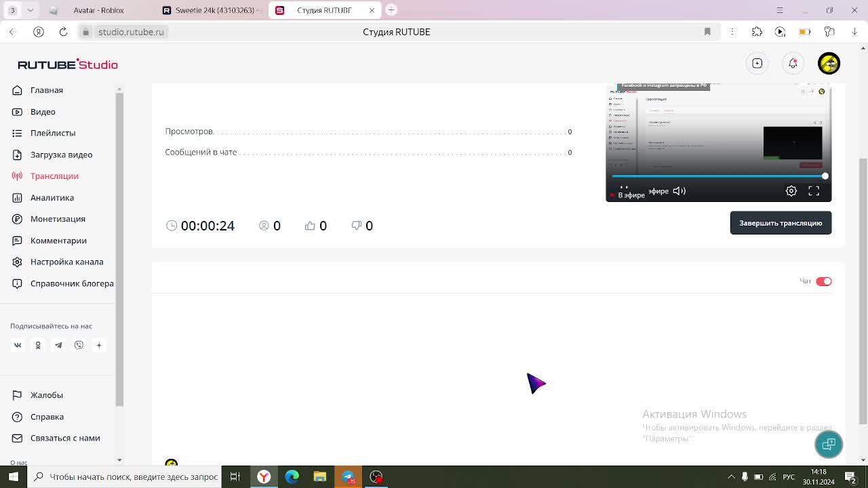
Task: Click the Windows taskbar search box
Action: 125,476
